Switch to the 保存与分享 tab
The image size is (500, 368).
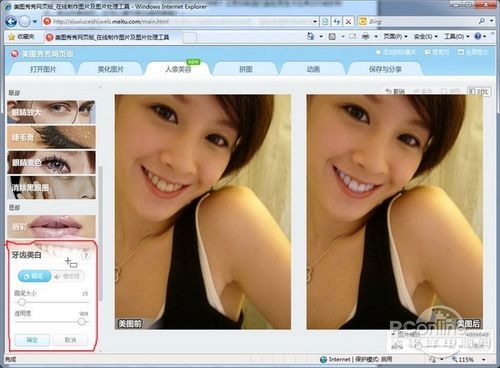tap(385, 69)
